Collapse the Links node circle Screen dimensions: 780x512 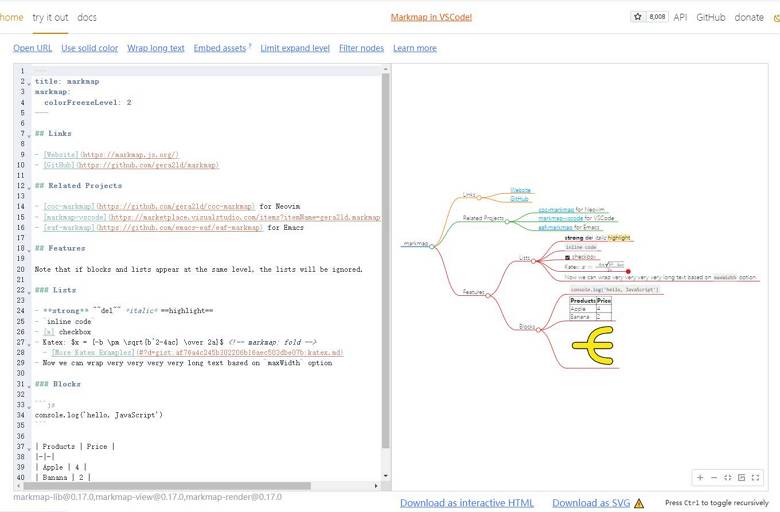[x=479, y=198]
